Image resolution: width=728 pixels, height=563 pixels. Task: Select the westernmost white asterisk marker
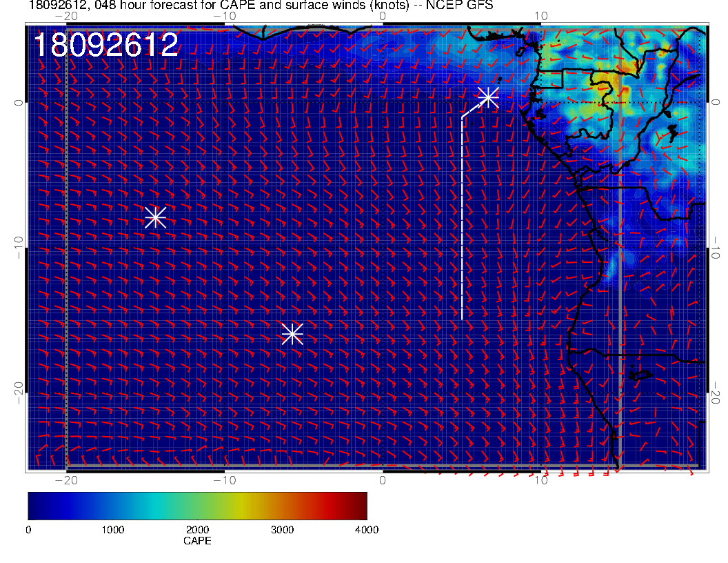(156, 217)
